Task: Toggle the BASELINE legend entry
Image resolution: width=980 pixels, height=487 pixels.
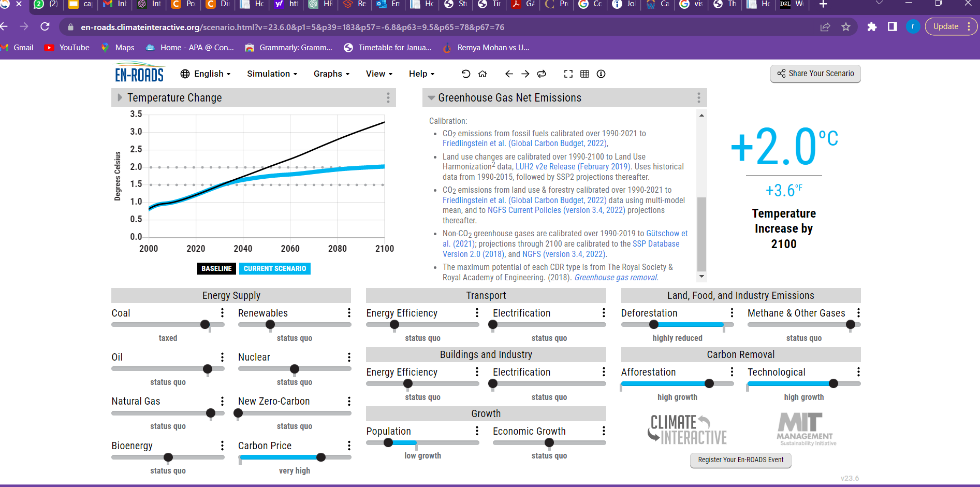Action: point(216,268)
